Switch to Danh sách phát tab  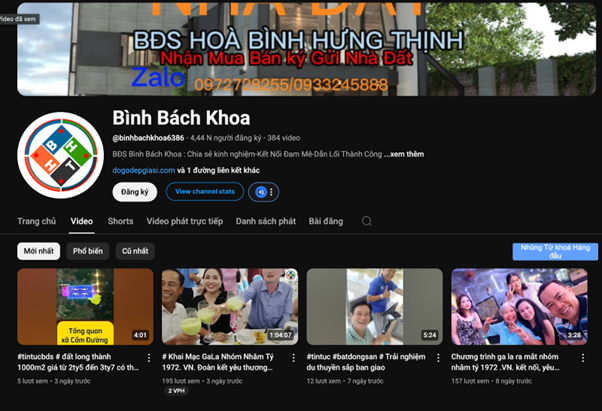(266, 221)
